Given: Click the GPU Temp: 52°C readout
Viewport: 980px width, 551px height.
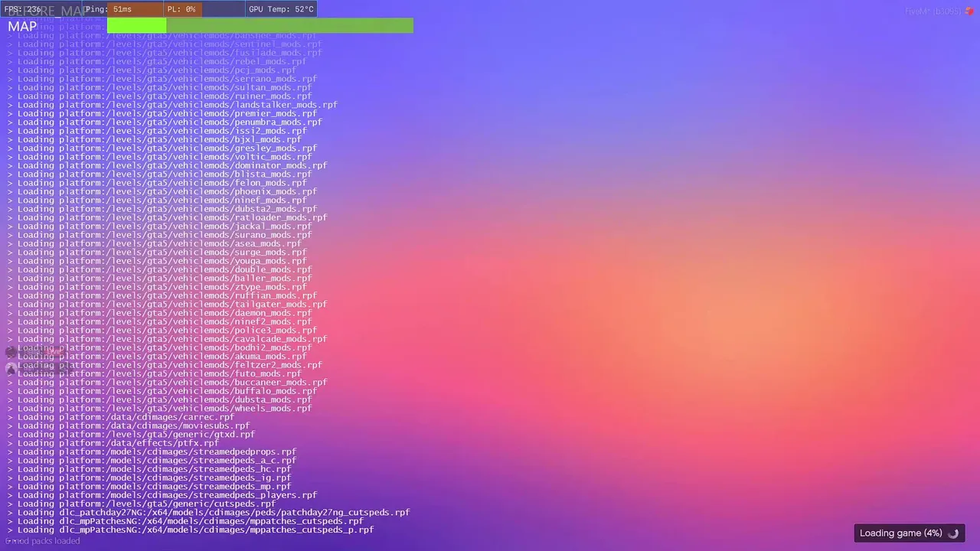Looking at the screenshot, I should (x=281, y=9).
